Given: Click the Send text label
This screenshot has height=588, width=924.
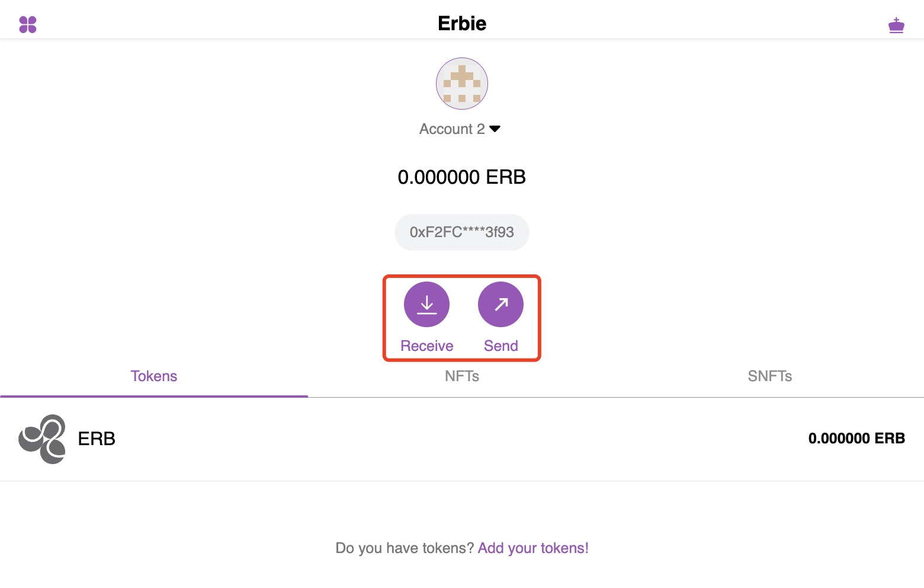Looking at the screenshot, I should click(500, 346).
